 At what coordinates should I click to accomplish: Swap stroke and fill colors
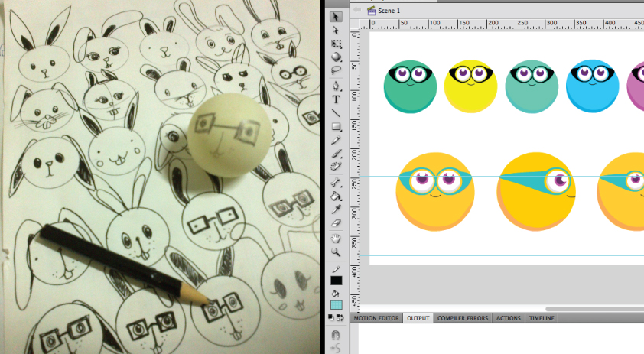click(x=340, y=317)
